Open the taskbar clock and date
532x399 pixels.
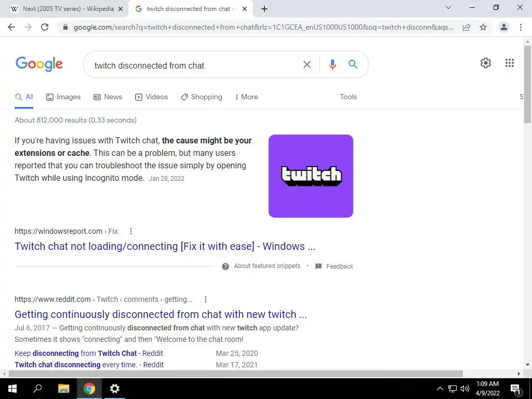(x=487, y=389)
